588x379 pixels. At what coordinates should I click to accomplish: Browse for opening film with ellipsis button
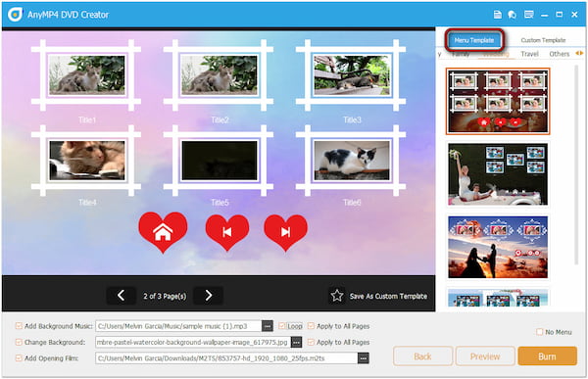(363, 358)
